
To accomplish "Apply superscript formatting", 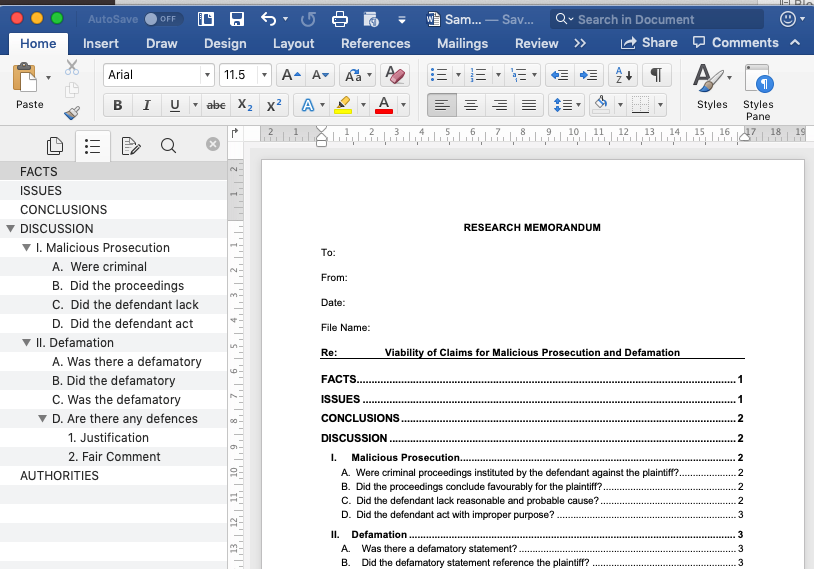I will [274, 105].
